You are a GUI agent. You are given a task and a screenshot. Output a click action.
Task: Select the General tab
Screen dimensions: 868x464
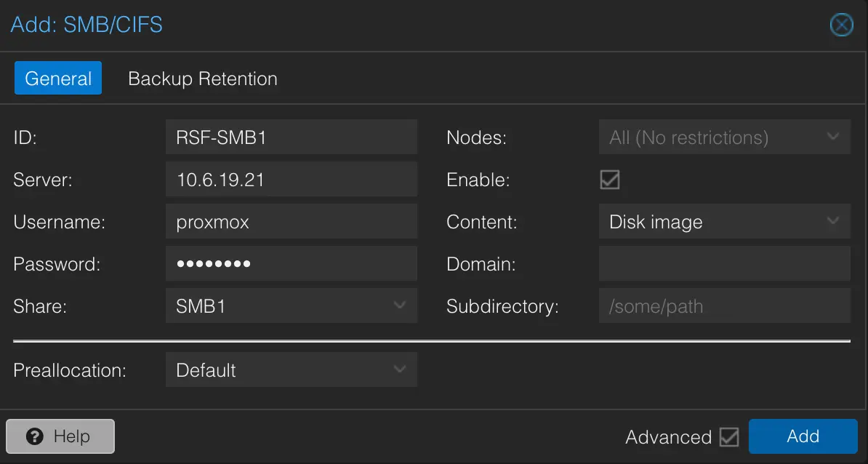coord(57,79)
